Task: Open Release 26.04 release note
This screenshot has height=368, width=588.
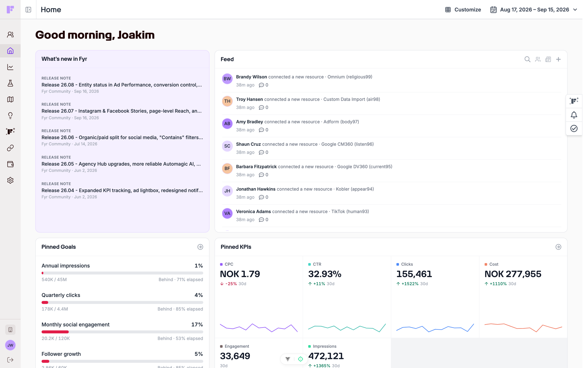Action: tap(122, 190)
